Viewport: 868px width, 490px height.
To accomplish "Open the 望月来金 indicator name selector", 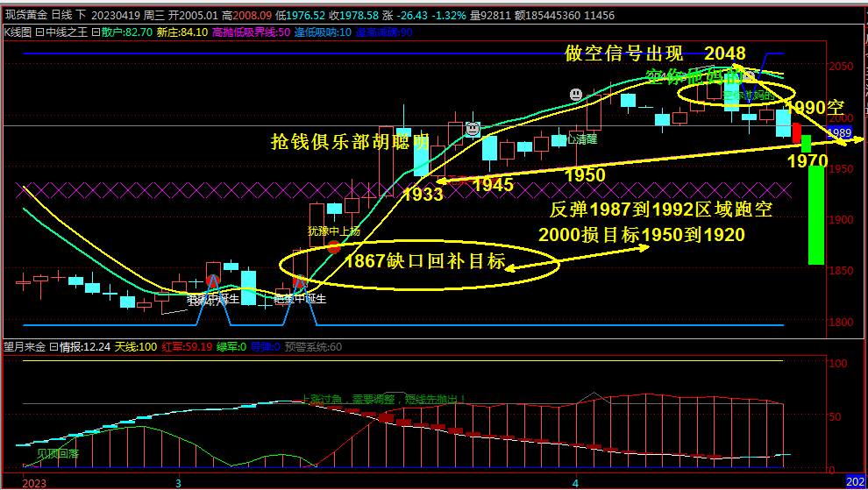I will pos(23,347).
